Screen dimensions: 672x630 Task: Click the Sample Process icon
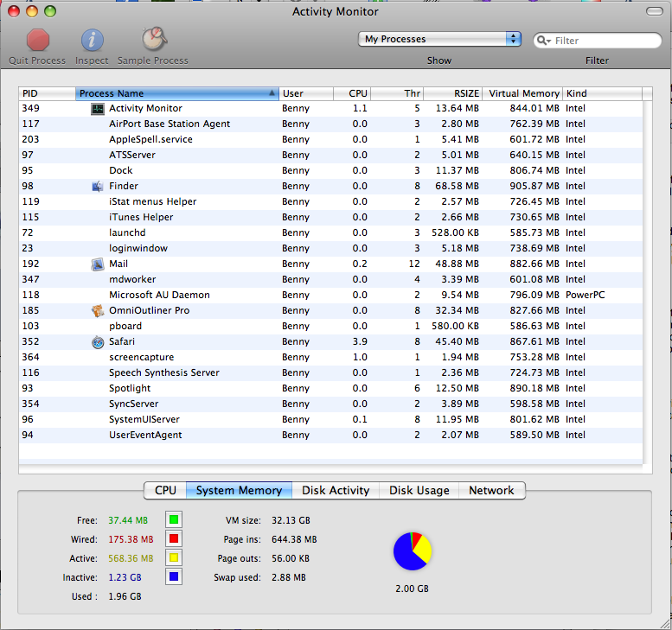pos(154,39)
